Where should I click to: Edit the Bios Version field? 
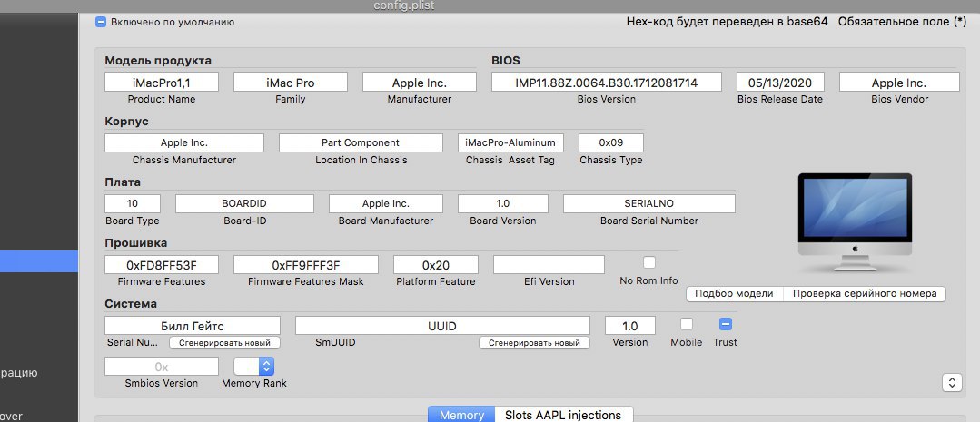606,83
